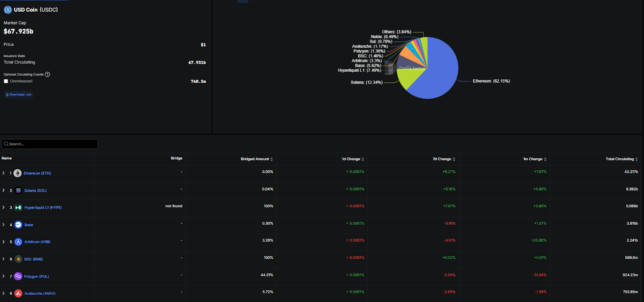
Task: Enable the Unreleased checkbox
Action: click(x=6, y=81)
